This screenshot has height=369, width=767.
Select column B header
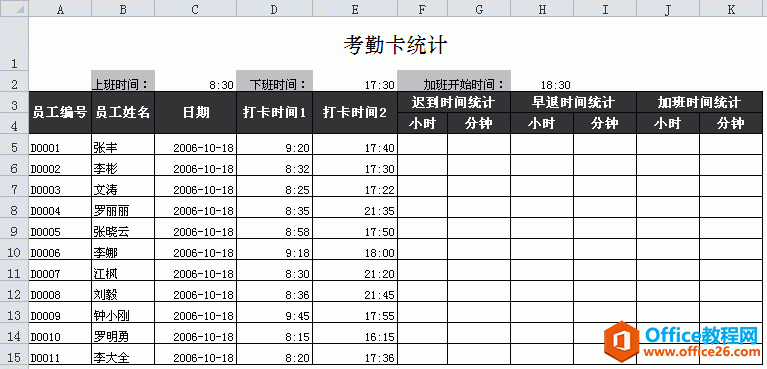pyautogui.click(x=123, y=9)
